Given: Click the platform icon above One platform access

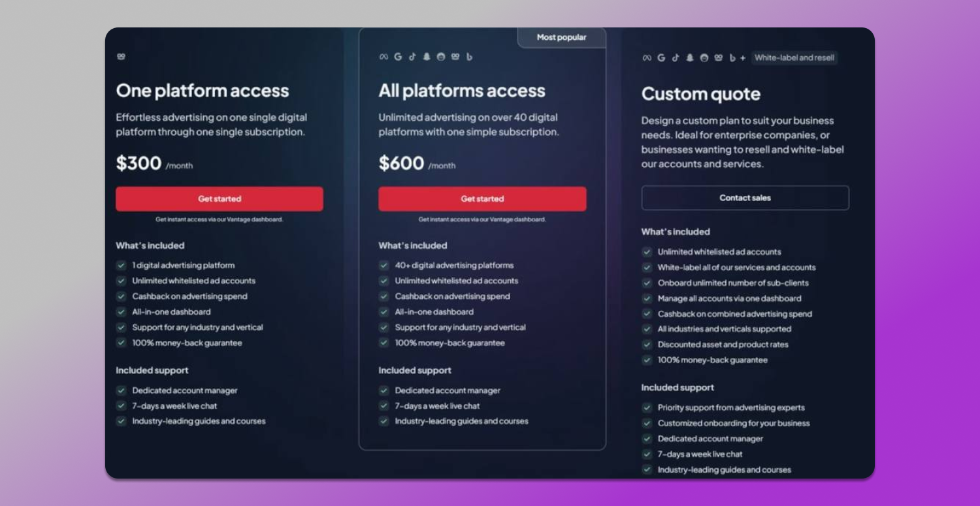Looking at the screenshot, I should point(121,57).
